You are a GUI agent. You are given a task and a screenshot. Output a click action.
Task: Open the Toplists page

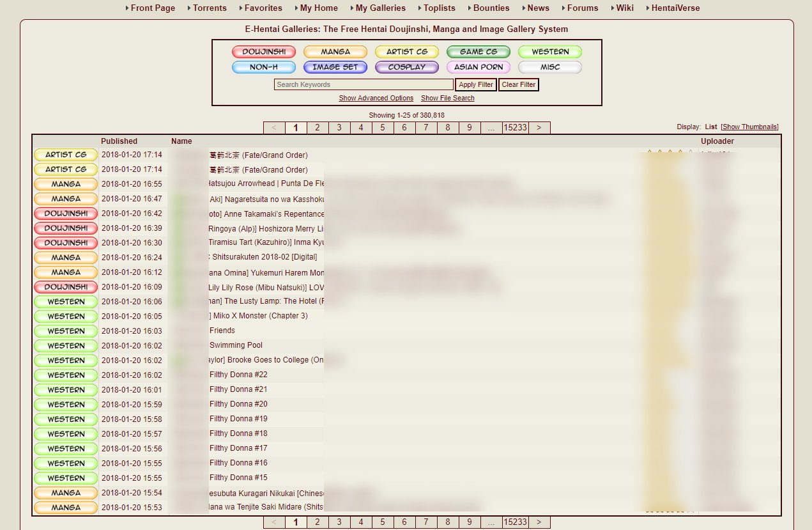point(440,8)
